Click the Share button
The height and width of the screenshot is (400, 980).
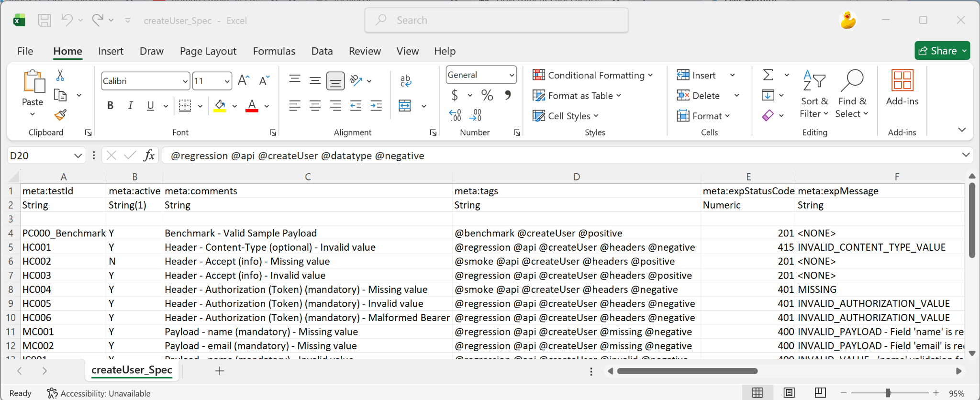(942, 51)
